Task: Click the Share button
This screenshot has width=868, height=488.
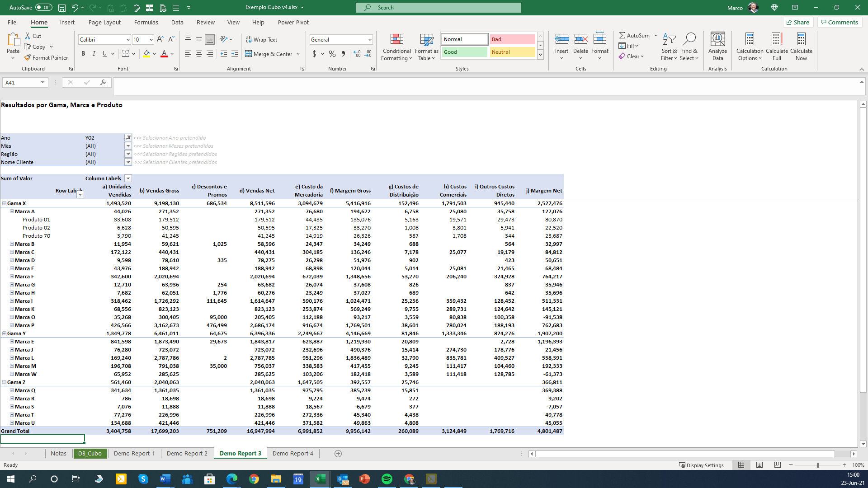Action: pyautogui.click(x=798, y=22)
